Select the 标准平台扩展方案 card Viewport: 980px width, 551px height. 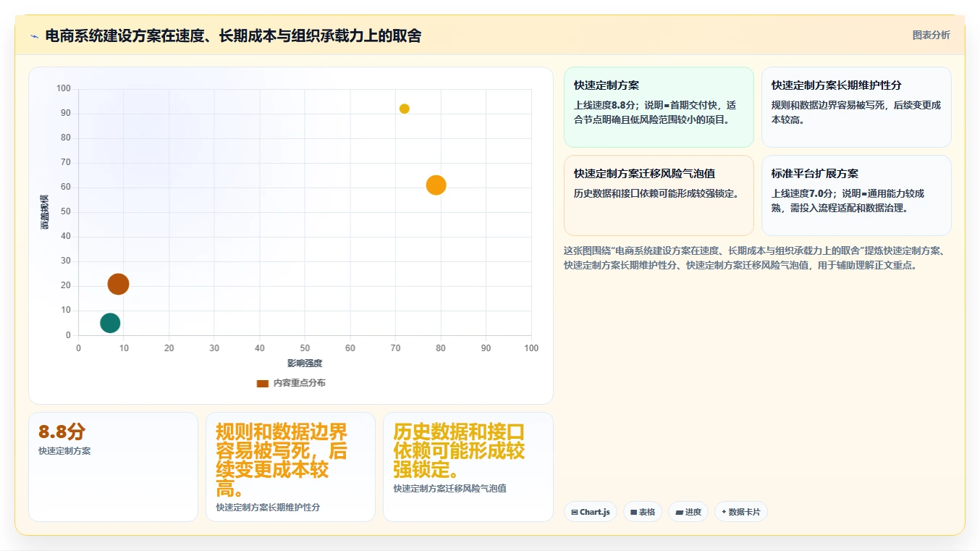tap(856, 195)
